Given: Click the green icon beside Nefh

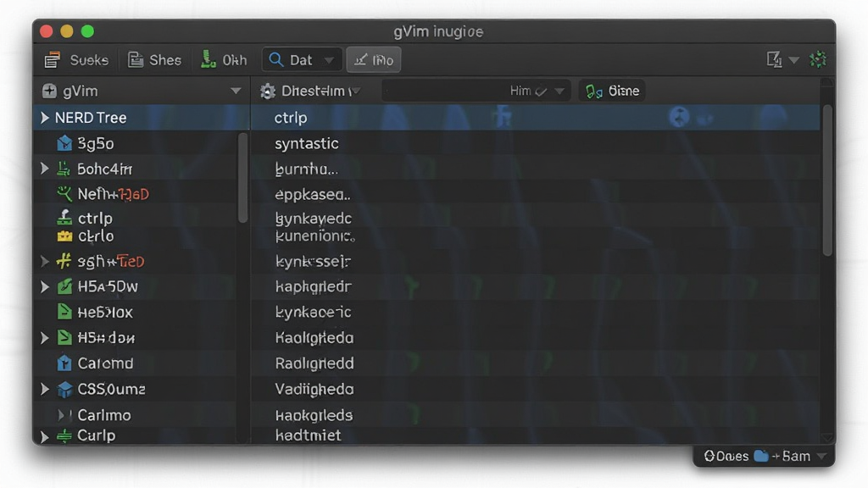Looking at the screenshot, I should [x=64, y=194].
